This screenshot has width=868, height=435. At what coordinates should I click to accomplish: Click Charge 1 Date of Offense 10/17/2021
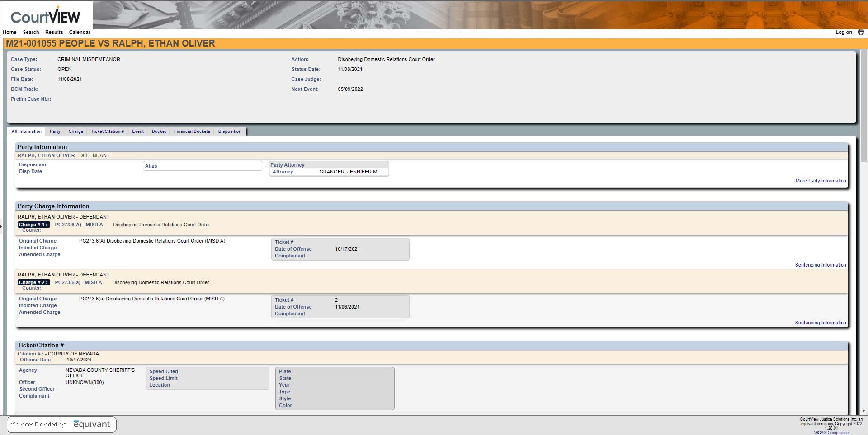348,249
